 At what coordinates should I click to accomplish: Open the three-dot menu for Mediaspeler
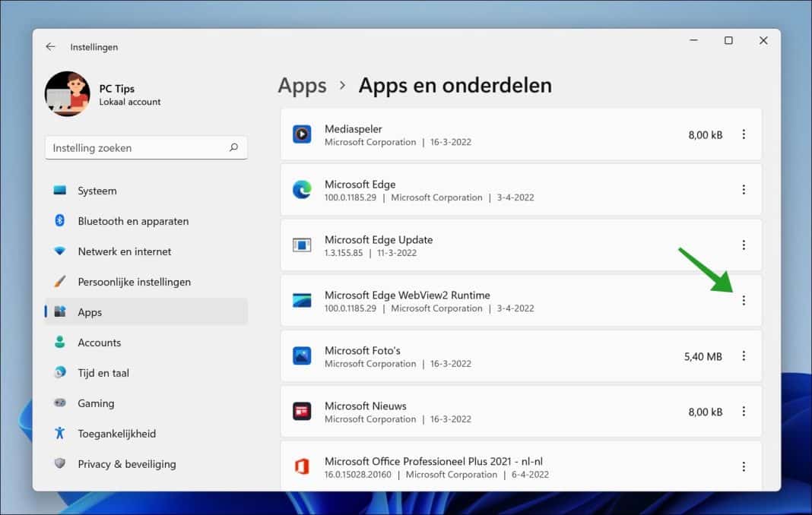(744, 134)
